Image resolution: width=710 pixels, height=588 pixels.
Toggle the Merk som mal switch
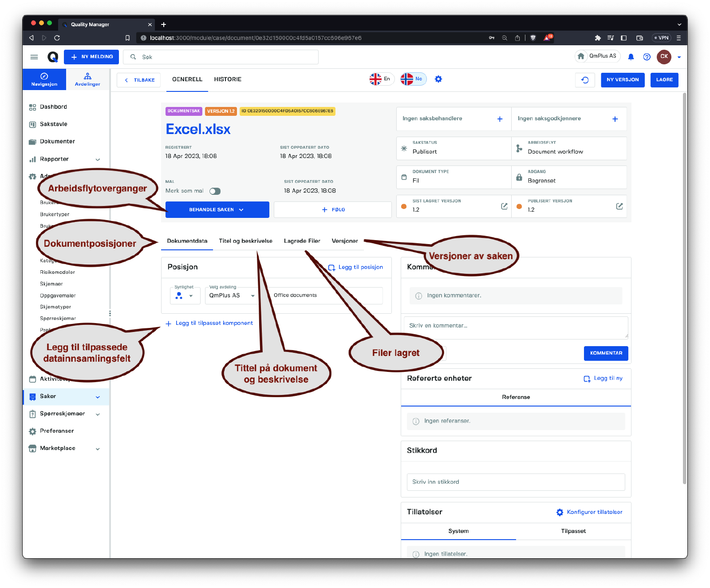click(x=215, y=191)
